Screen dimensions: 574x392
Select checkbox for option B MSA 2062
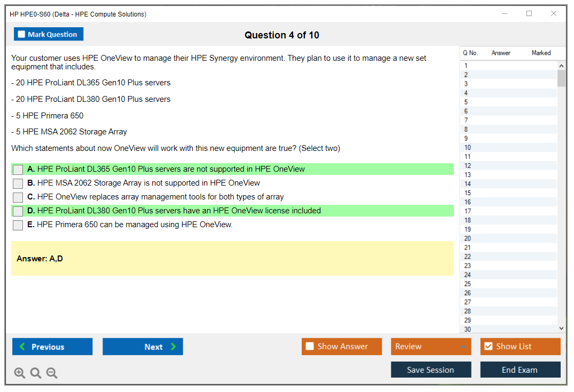point(18,183)
